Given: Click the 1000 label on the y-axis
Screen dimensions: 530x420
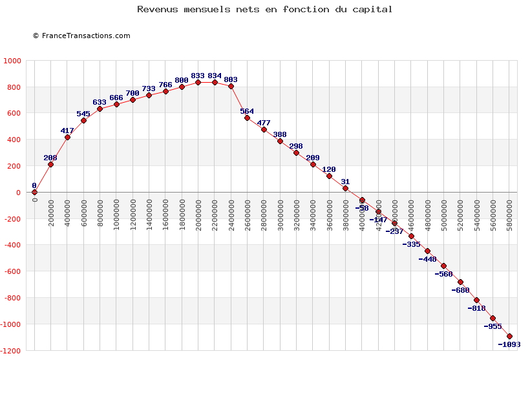Looking at the screenshot, I should click(12, 61).
